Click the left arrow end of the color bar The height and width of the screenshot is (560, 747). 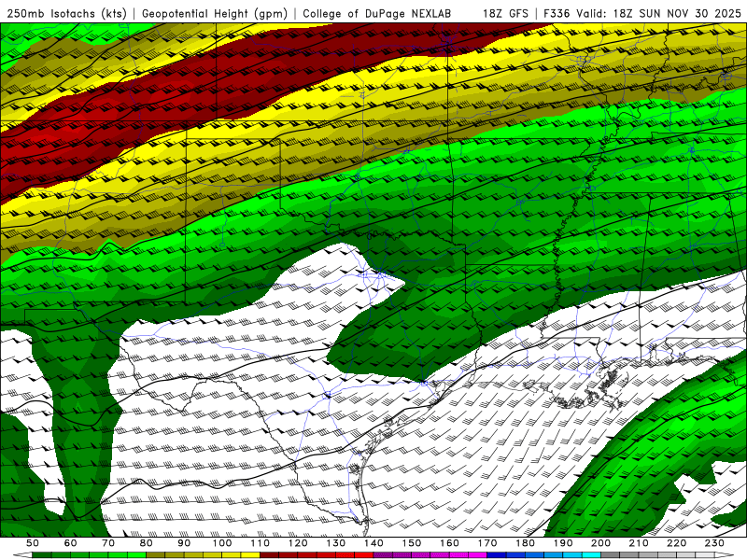[x=22, y=554]
